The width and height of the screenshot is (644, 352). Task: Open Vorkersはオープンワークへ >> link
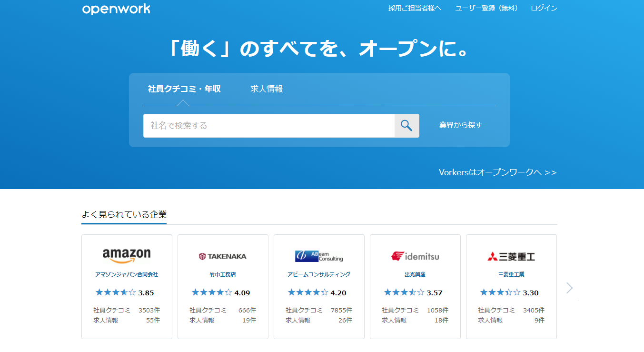pyautogui.click(x=497, y=172)
